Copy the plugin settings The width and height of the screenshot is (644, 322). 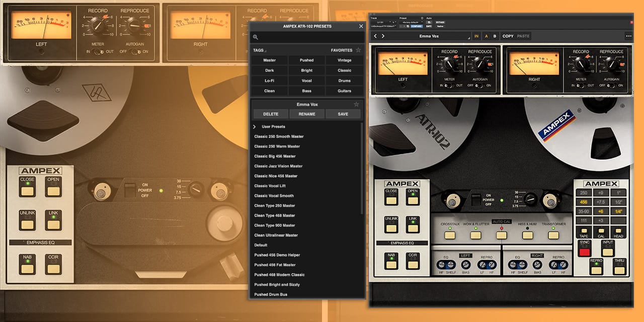(x=508, y=35)
